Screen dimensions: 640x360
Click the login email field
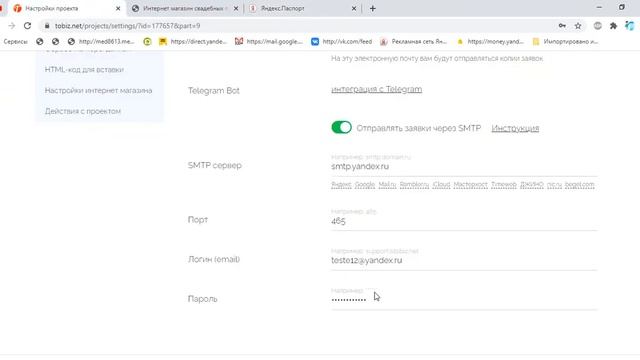[x=464, y=260]
